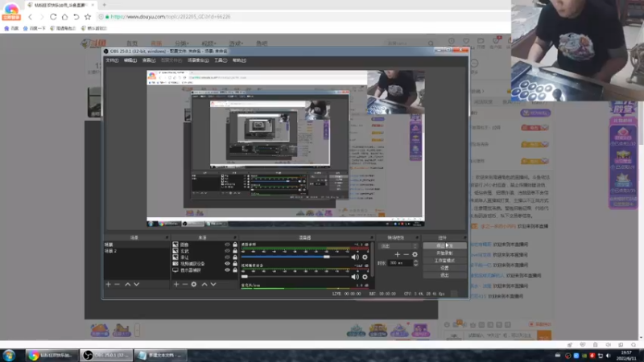Pop out the 场景 scenes dock panel

pos(167,237)
